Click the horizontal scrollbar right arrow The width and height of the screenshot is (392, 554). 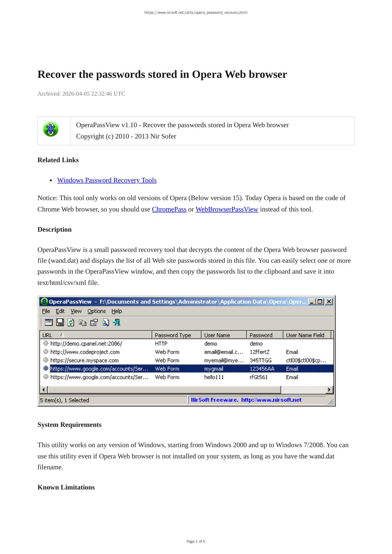pos(329,390)
